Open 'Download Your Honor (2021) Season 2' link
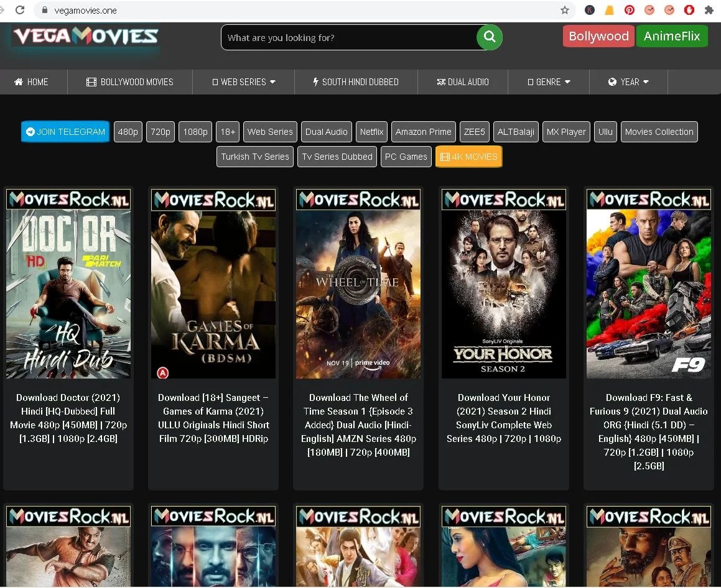This screenshot has height=588, width=721. click(504, 418)
